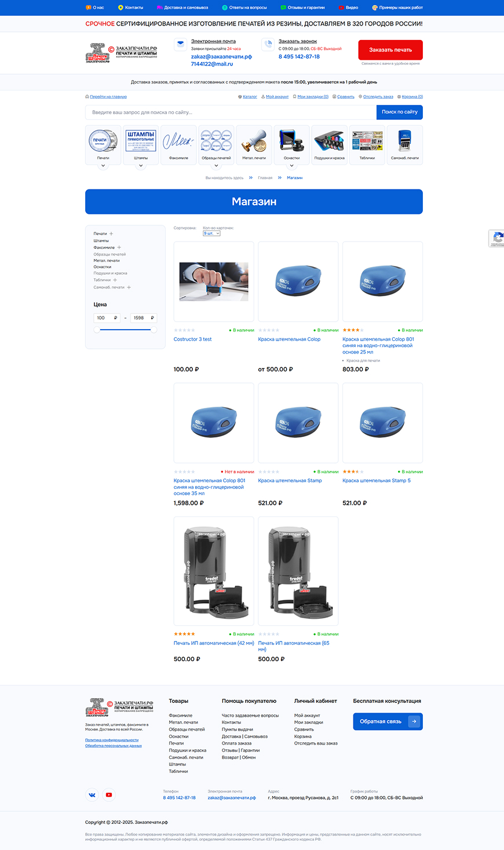Open the VK social network icon
Screen dimensions: 504x850
[x=92, y=795]
